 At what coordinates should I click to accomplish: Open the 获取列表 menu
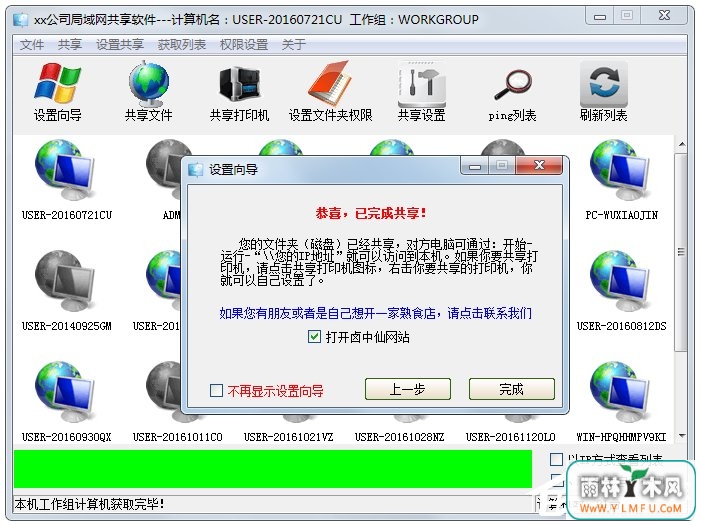[x=182, y=44]
